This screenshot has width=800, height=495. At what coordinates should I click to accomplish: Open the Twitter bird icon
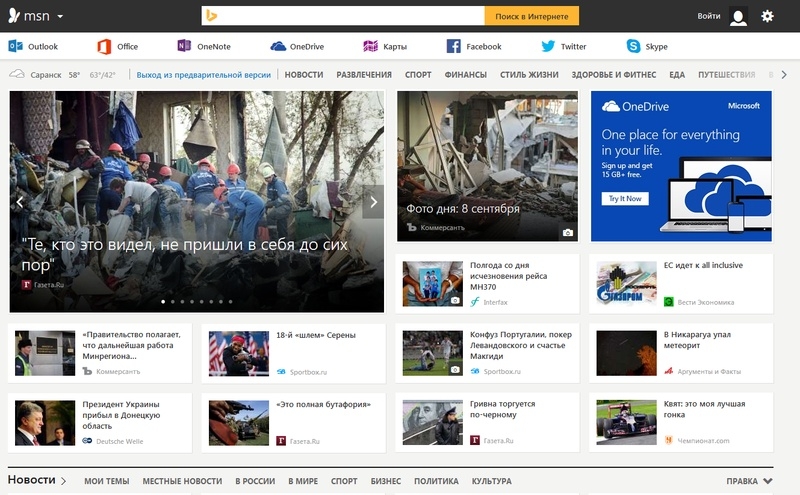(548, 46)
